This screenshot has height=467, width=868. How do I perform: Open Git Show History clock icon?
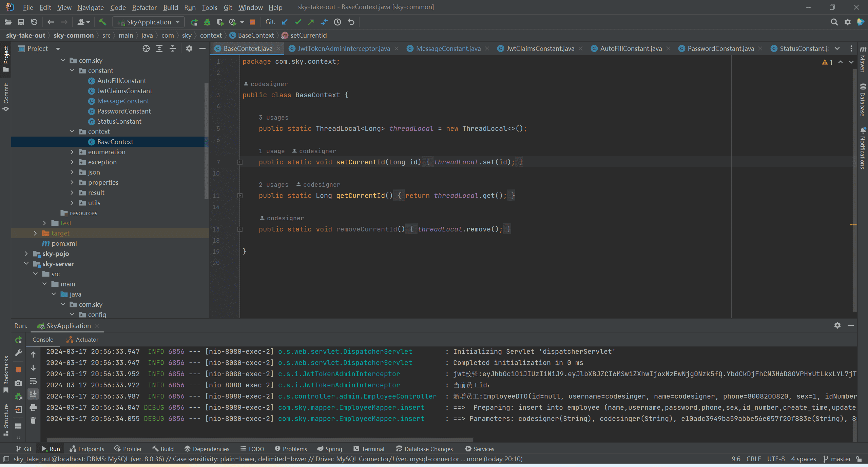337,22
